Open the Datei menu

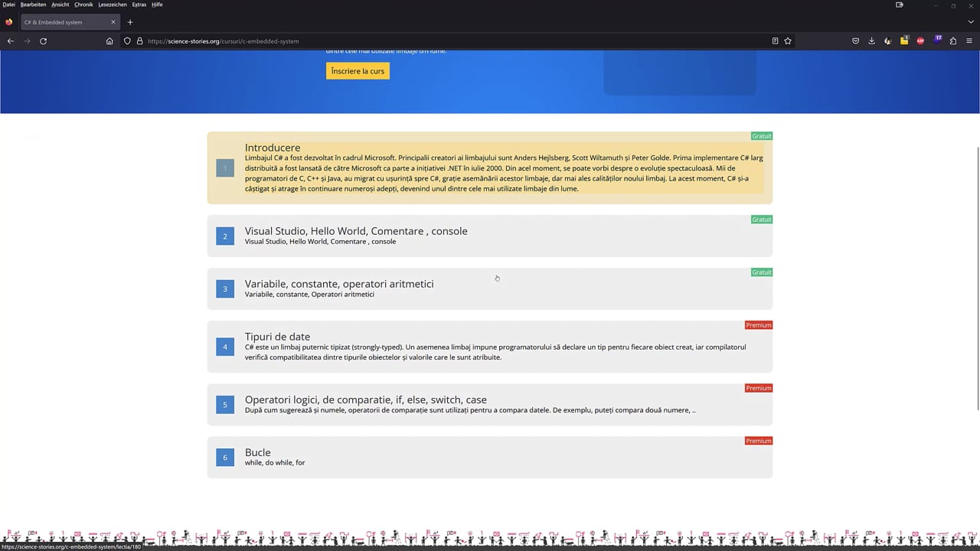click(8, 5)
